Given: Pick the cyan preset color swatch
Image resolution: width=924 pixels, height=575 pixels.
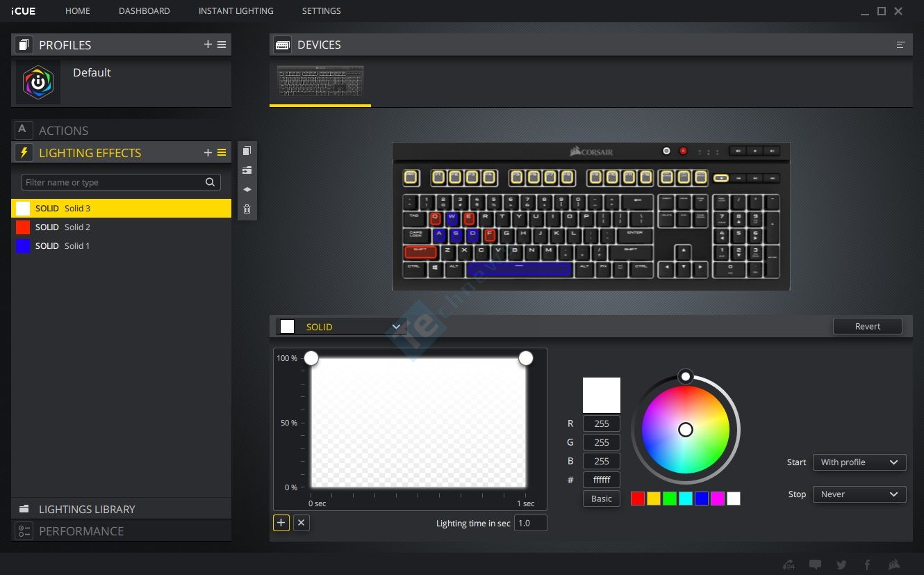Looking at the screenshot, I should tap(686, 498).
